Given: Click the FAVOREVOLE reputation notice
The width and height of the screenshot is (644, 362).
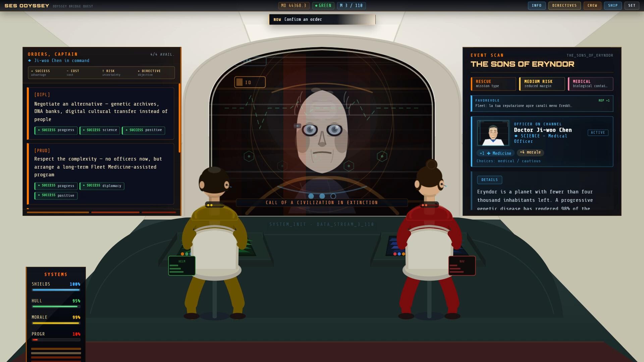Looking at the screenshot, I should [542, 103].
